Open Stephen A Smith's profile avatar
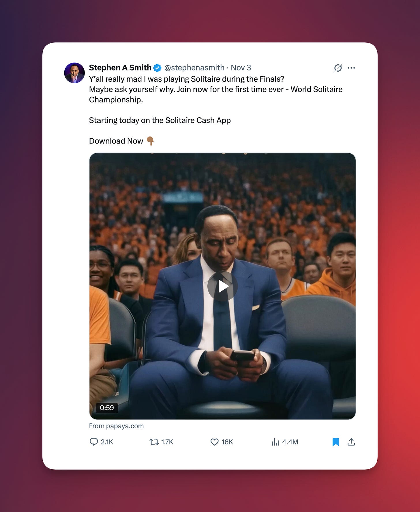Image resolution: width=420 pixels, height=512 pixels. tap(74, 73)
